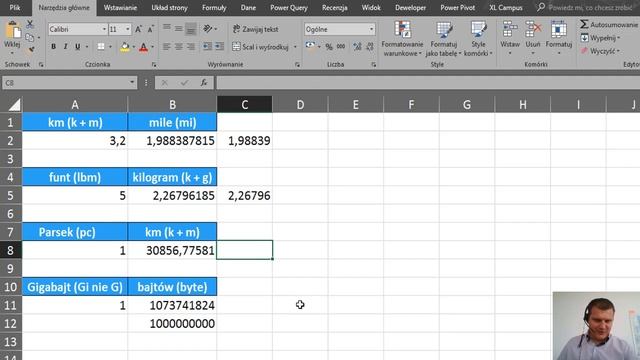Align cell text to middle
The image size is (640, 360).
[x=178, y=28]
